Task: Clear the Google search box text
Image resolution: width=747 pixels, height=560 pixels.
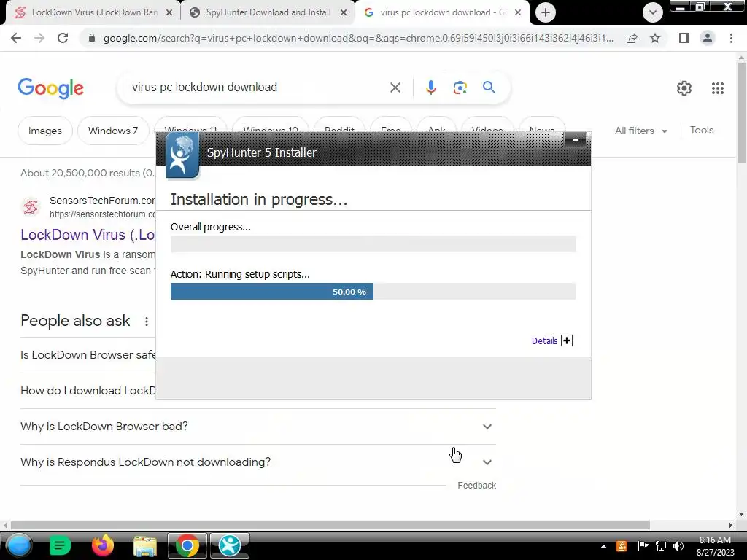Action: point(395,87)
